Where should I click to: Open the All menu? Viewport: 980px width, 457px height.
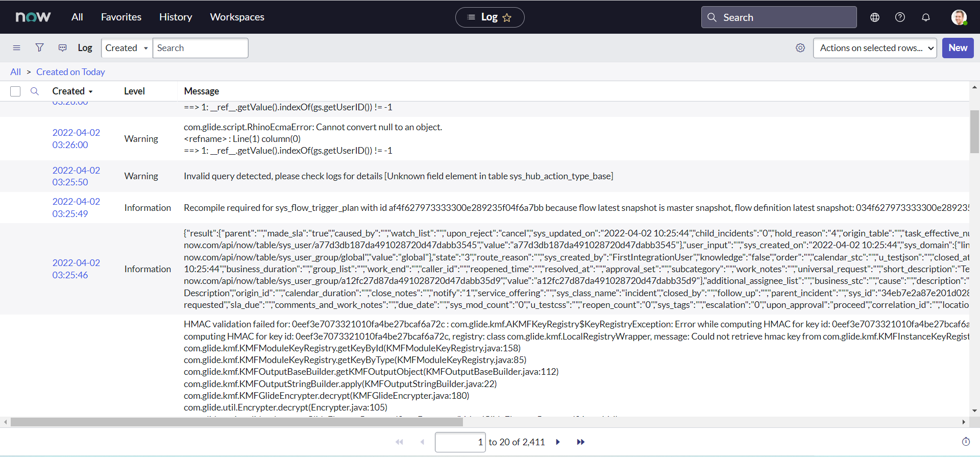(77, 17)
